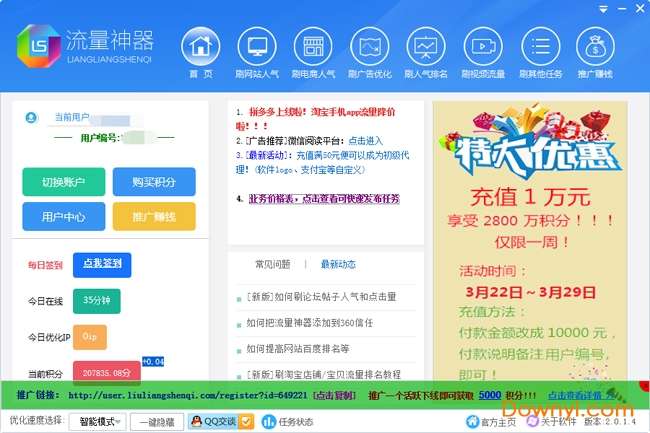
Task: Click the 购买积分 button
Action: click(x=154, y=181)
